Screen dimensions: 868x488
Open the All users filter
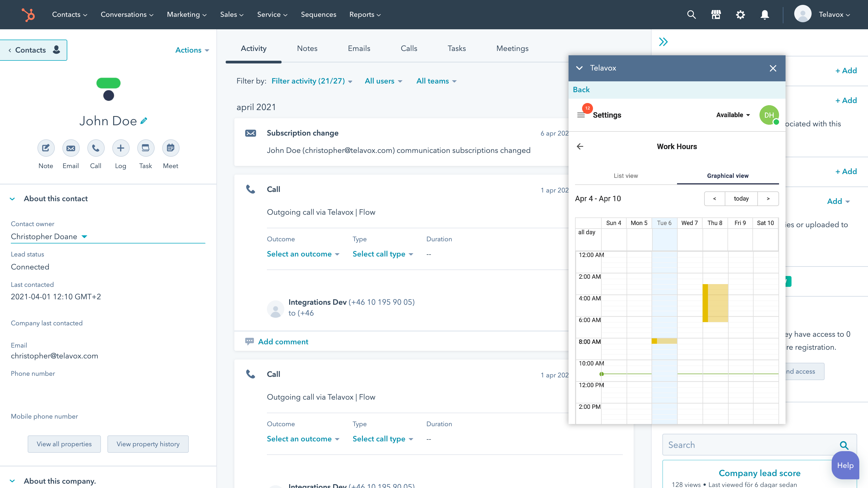pos(384,81)
